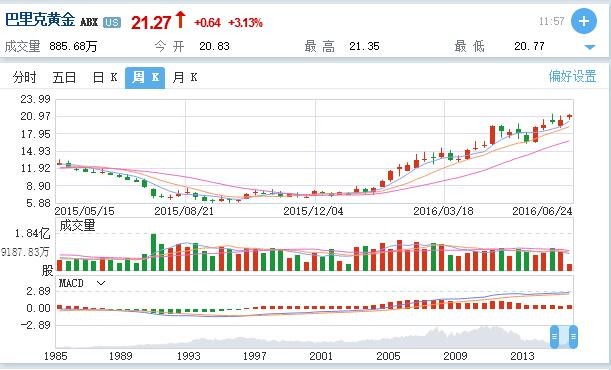Screen dimensions: 611x370
Task: Expand the quote details with blue down arrow
Action: pos(590,47)
